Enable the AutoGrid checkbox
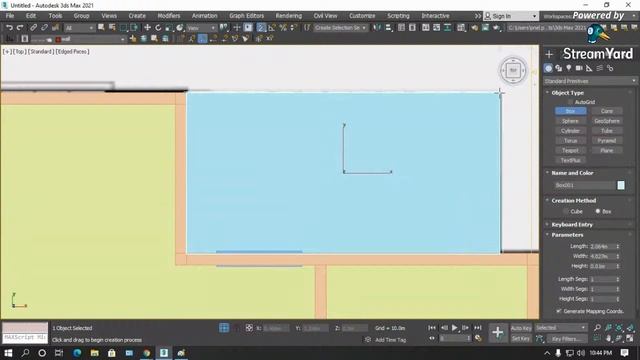This screenshot has height=360, width=640. pyautogui.click(x=570, y=102)
